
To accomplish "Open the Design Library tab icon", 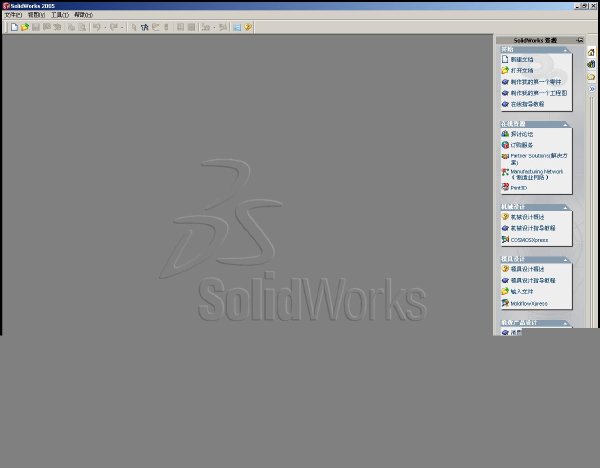I will [x=591, y=64].
